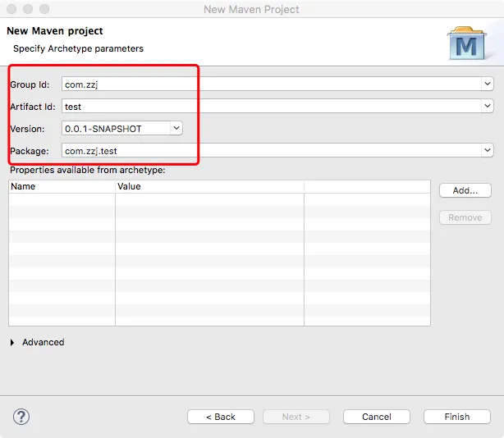Open the help question mark icon
The image size is (504, 438).
pyautogui.click(x=21, y=417)
